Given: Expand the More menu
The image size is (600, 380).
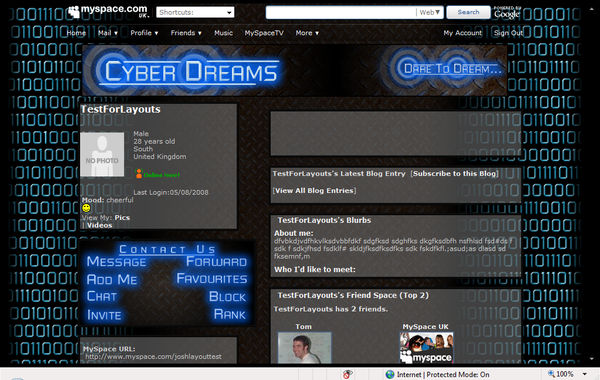Looking at the screenshot, I should 307,33.
